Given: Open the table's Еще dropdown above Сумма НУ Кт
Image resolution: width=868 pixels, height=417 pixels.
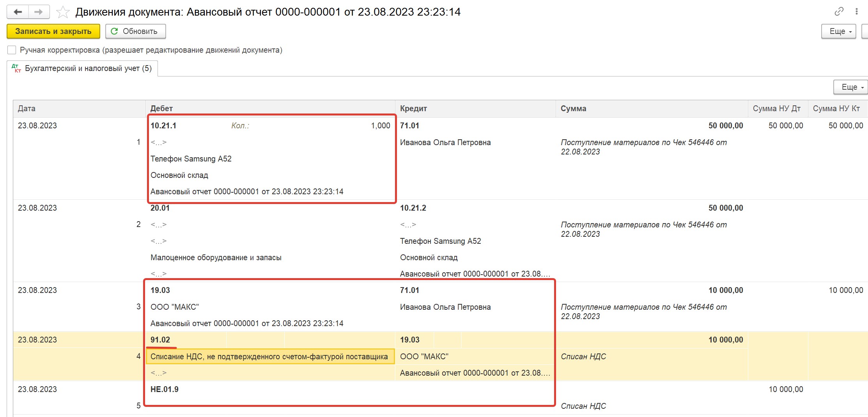Looking at the screenshot, I should (850, 87).
